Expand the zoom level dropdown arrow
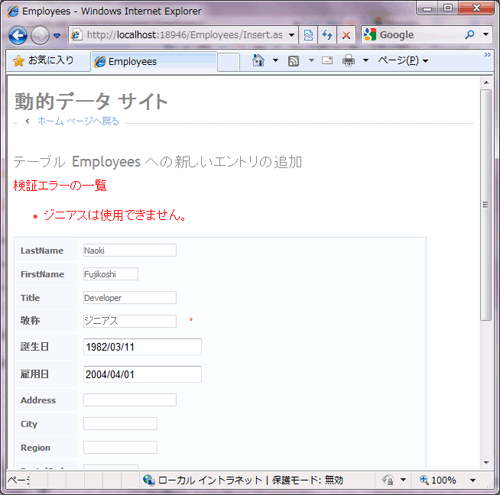This screenshot has width=500, height=495. pyautogui.click(x=473, y=480)
